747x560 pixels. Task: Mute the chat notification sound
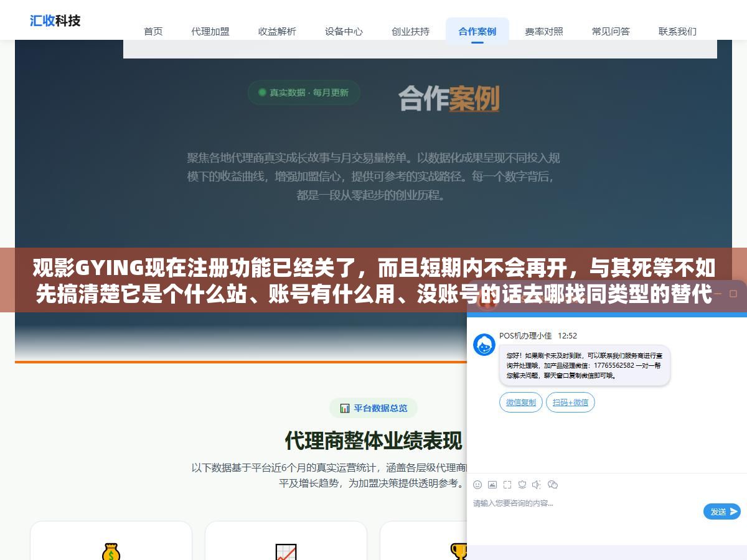click(x=537, y=485)
